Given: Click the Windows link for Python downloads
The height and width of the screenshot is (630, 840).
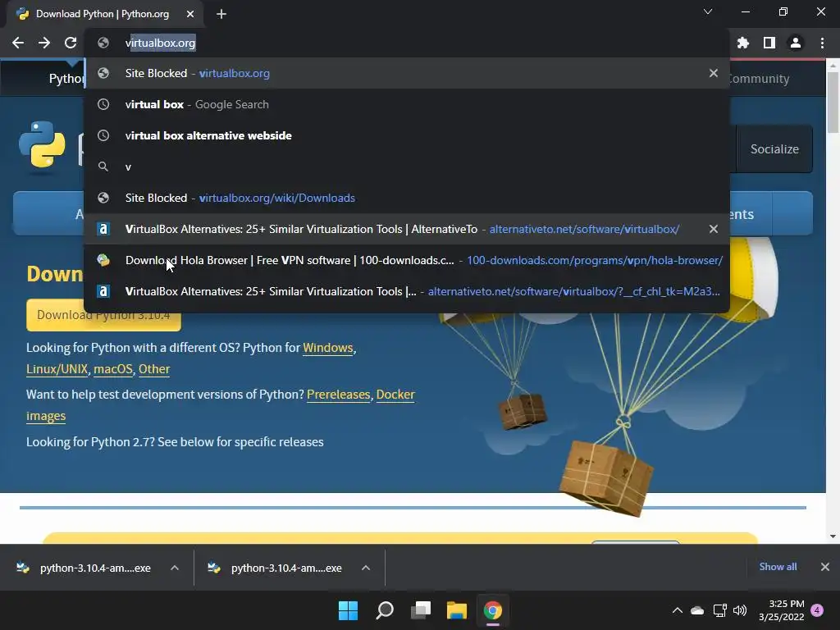Looking at the screenshot, I should 328,348.
